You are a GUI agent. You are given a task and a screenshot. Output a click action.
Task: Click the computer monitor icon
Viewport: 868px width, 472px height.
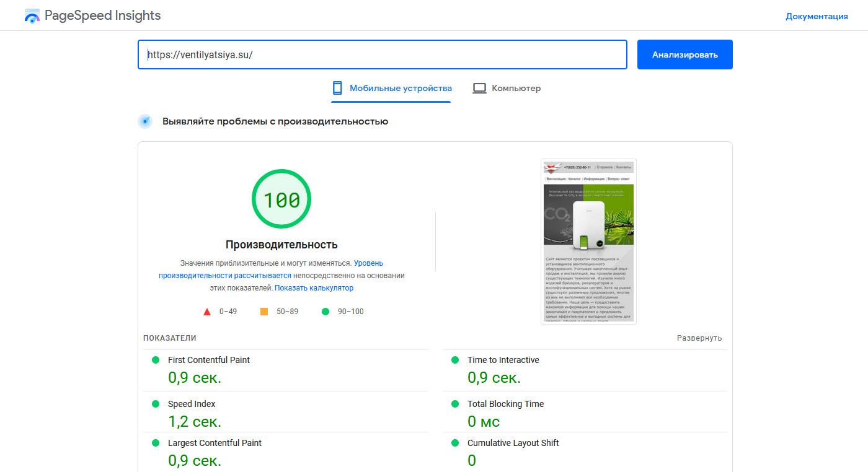coord(479,88)
